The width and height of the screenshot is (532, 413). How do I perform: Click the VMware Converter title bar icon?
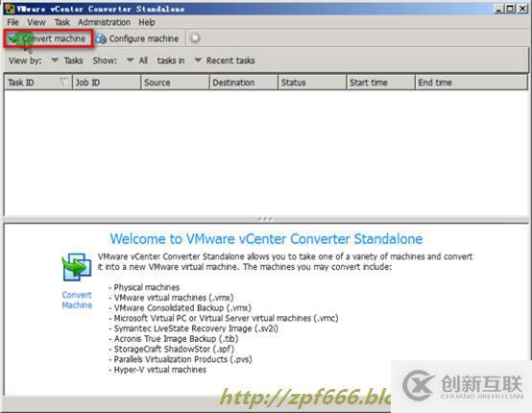[10, 9]
